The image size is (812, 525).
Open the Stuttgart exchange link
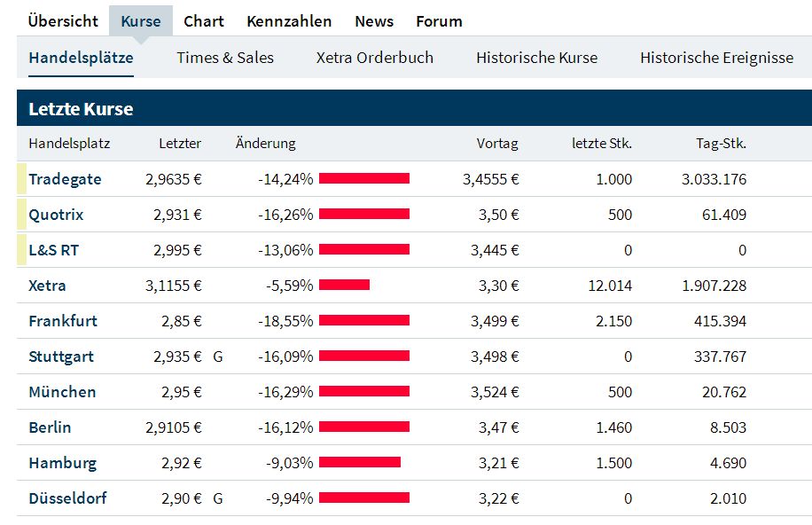(61, 357)
